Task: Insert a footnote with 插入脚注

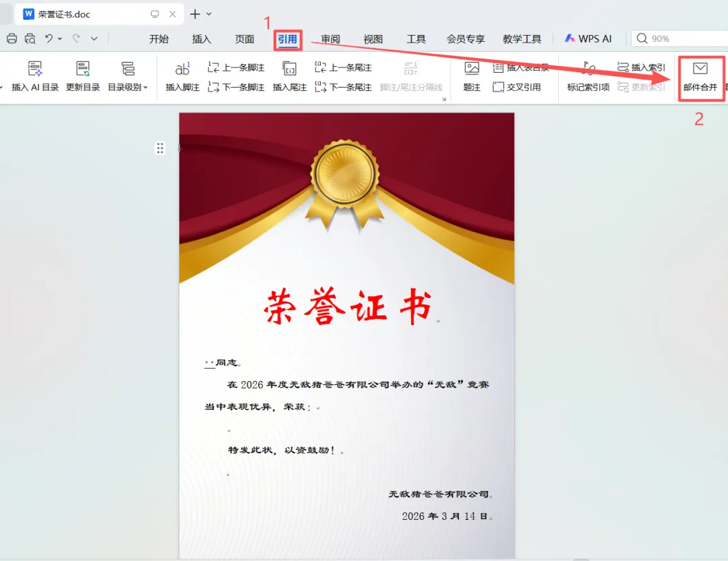Action: [183, 77]
